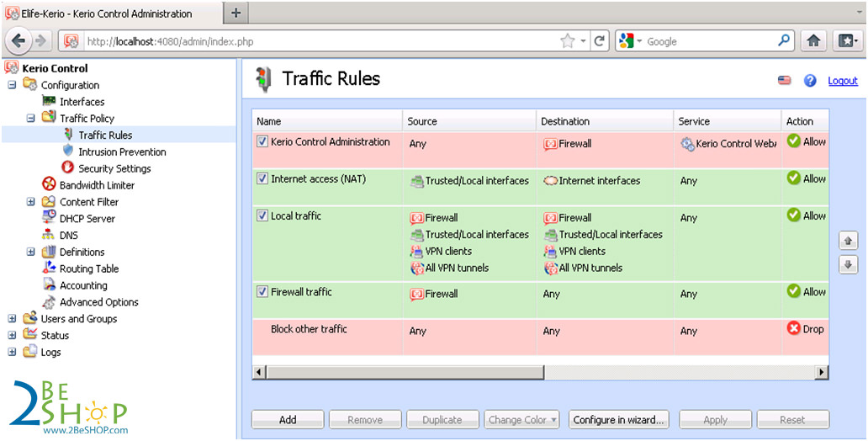This screenshot has height=441, width=868.
Task: Click the US flag language icon
Action: click(x=784, y=81)
